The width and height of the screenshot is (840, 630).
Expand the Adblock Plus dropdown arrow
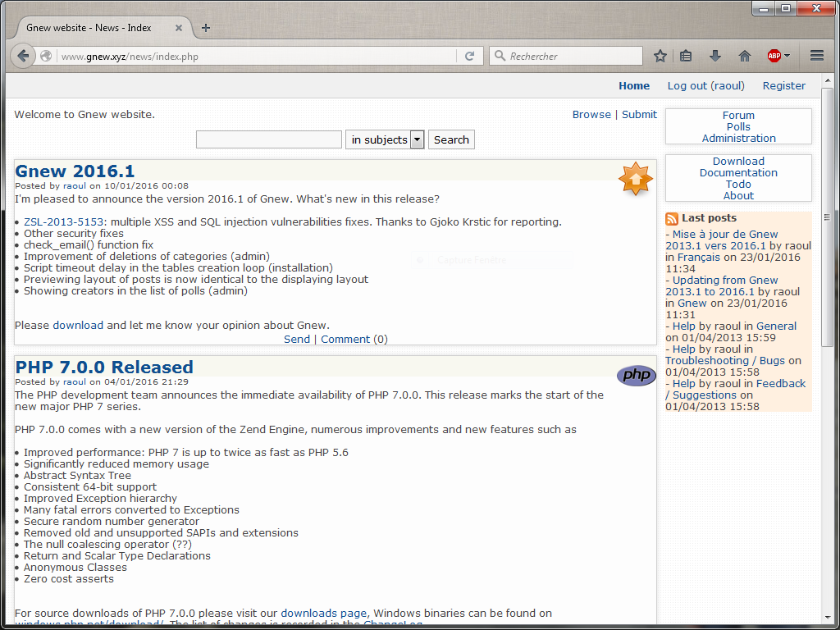point(785,56)
